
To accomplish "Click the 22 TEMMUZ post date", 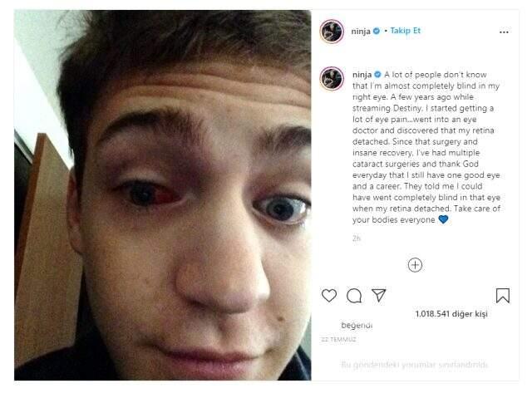I will 338,340.
